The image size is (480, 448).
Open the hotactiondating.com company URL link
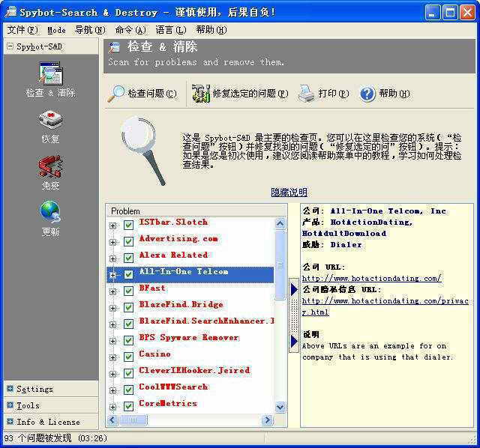371,279
